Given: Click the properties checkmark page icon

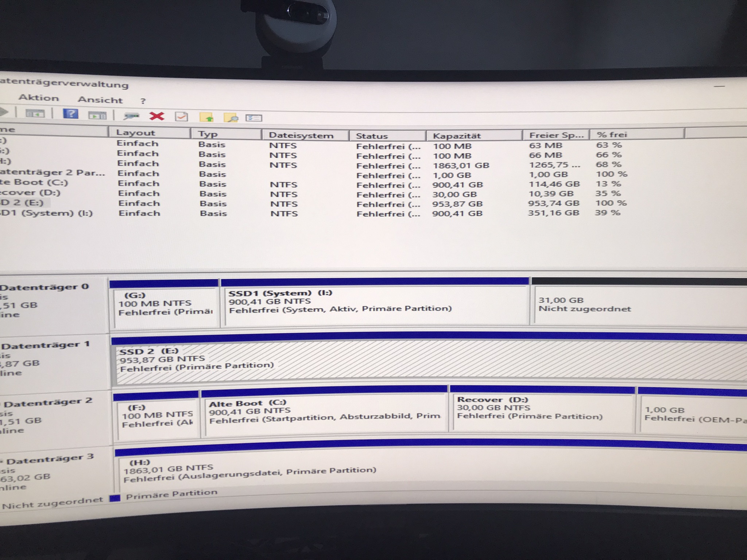Looking at the screenshot, I should point(181,117).
